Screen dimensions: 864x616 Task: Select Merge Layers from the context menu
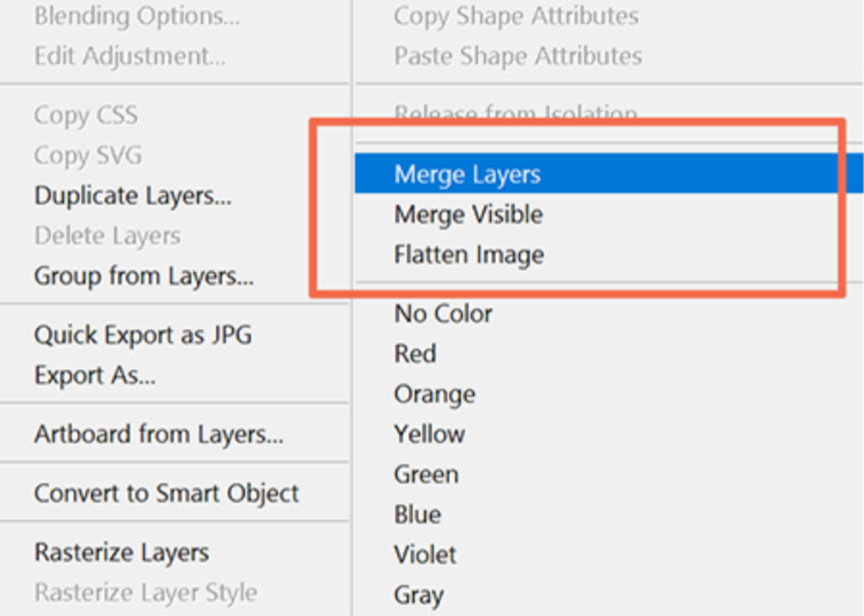(x=467, y=174)
